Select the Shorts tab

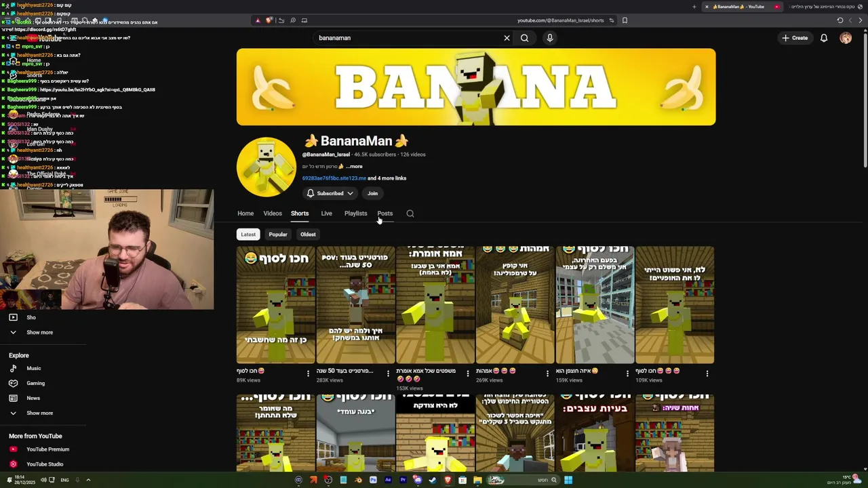point(300,213)
